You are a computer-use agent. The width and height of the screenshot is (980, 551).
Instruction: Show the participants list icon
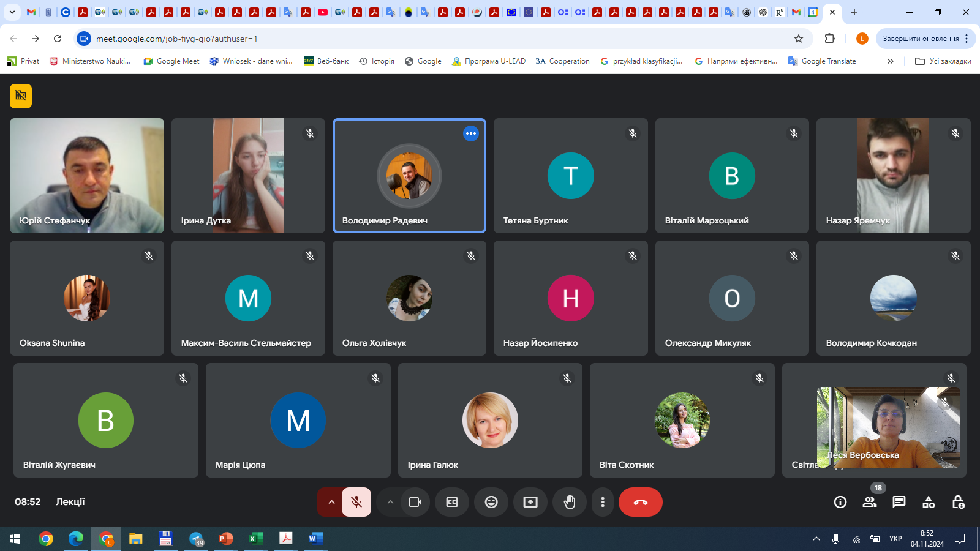pyautogui.click(x=869, y=502)
